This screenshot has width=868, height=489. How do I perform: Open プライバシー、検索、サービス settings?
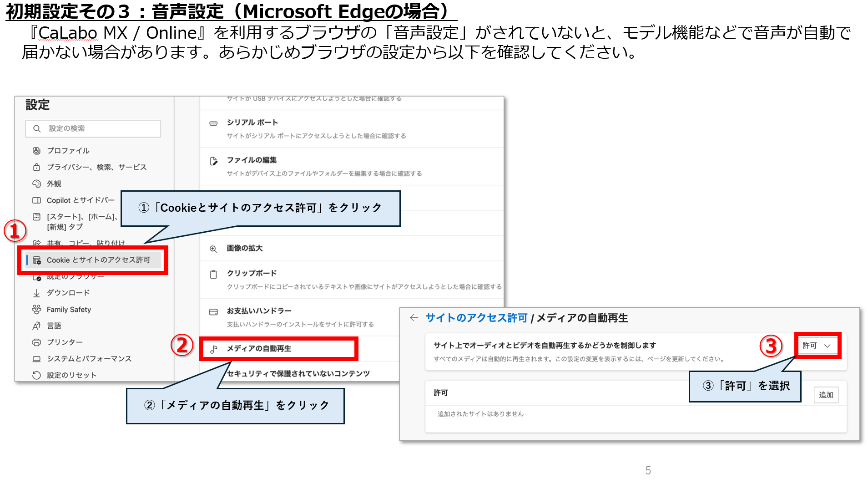[x=96, y=167]
